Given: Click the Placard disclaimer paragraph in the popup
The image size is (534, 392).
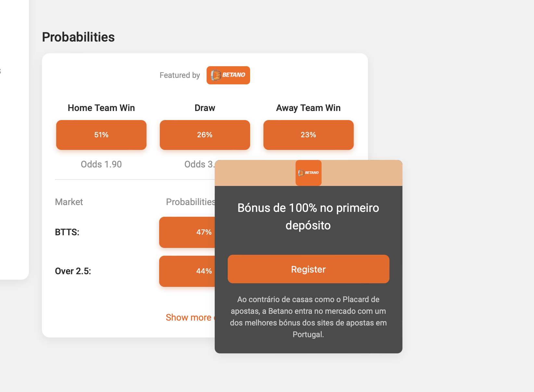Looking at the screenshot, I should tap(308, 316).
